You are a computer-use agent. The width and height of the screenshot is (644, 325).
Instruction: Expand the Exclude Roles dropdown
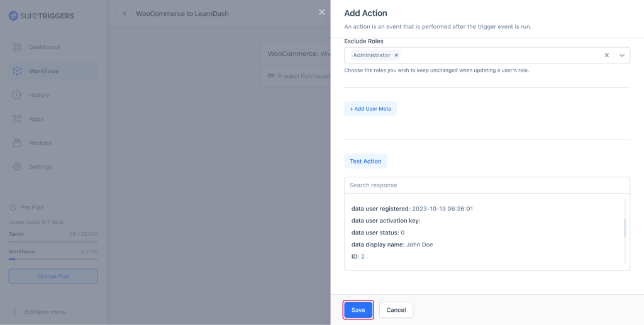(621, 55)
